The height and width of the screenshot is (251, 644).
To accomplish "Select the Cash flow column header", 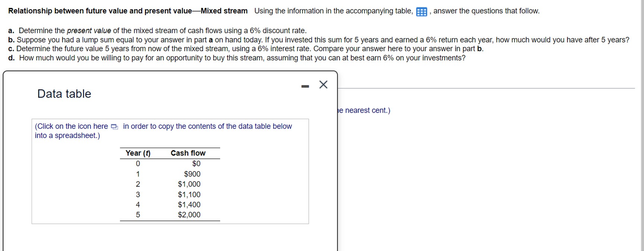I will coord(188,153).
